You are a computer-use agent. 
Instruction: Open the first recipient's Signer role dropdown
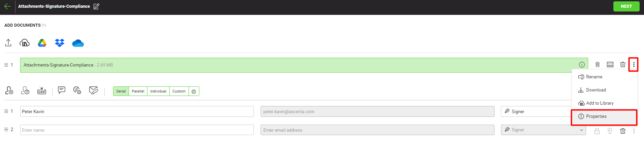[537, 111]
